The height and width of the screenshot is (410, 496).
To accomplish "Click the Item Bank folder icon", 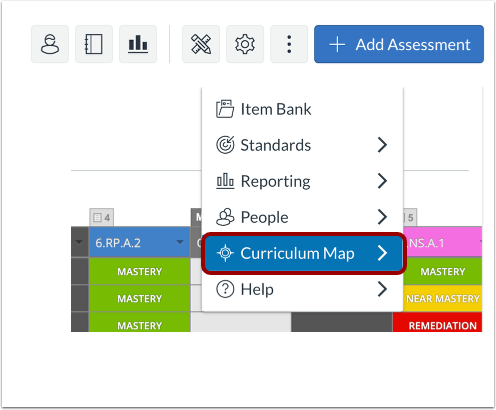I will [225, 109].
